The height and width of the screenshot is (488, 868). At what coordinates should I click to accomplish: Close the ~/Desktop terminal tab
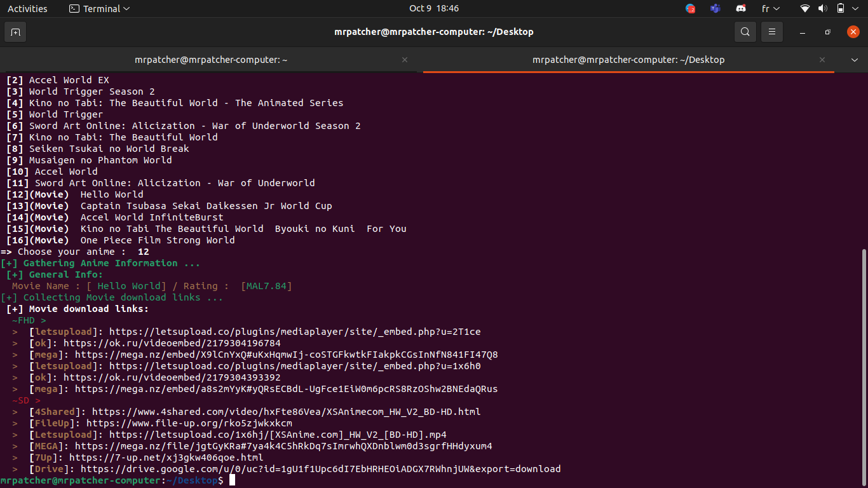822,60
